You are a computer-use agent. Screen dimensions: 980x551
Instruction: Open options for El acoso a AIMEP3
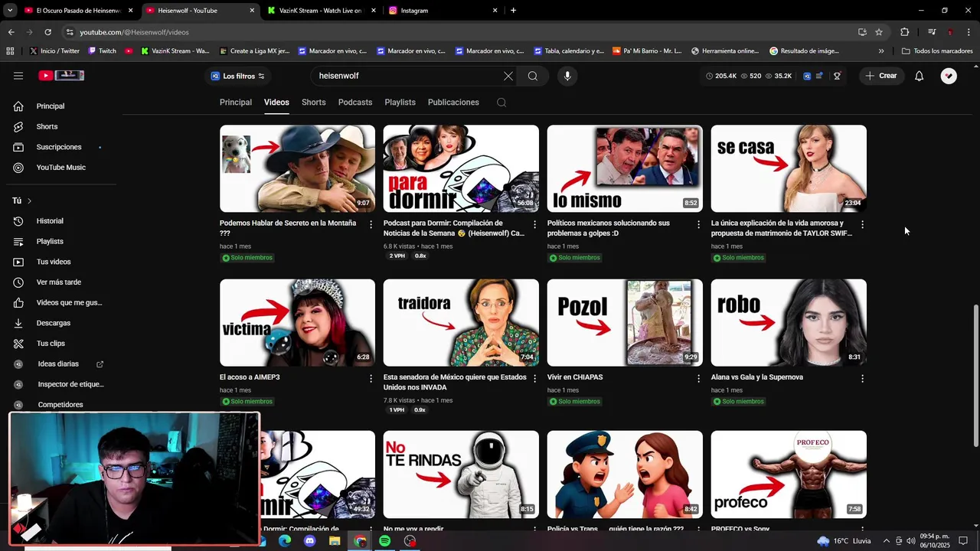(x=371, y=378)
